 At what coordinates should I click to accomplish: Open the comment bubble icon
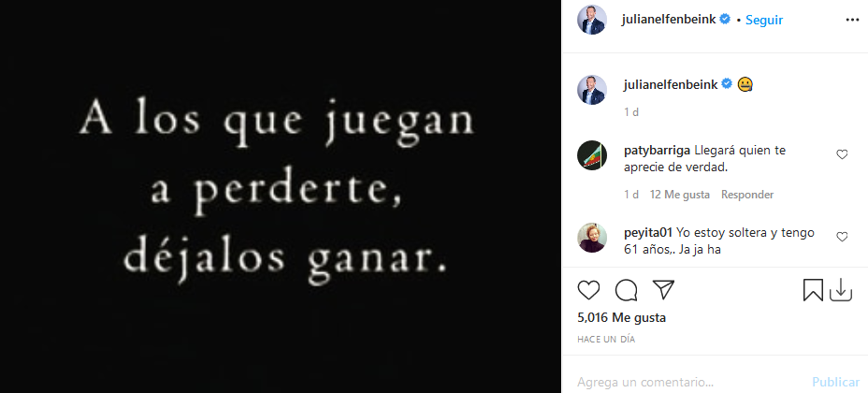pos(626,290)
